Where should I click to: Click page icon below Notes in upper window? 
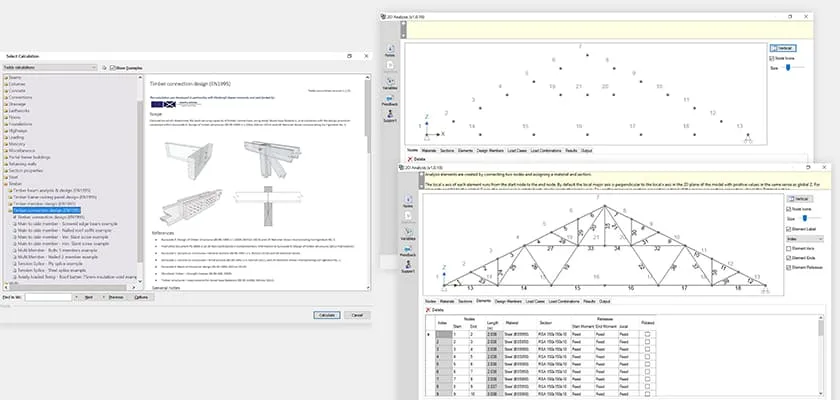coord(391,65)
